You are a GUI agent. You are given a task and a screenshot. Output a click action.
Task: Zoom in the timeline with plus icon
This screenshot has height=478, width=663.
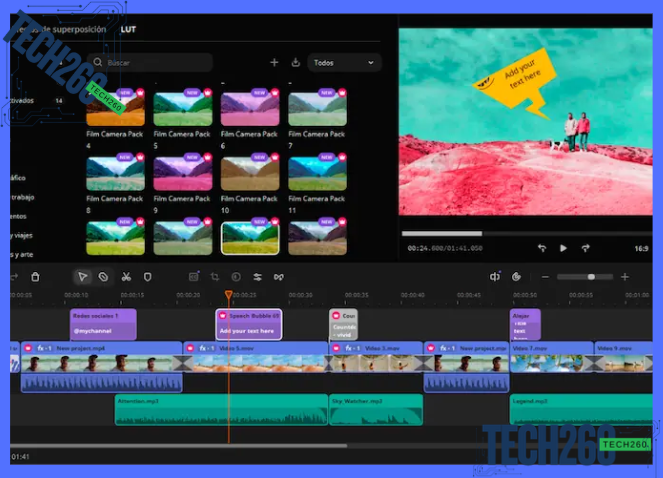tap(625, 277)
